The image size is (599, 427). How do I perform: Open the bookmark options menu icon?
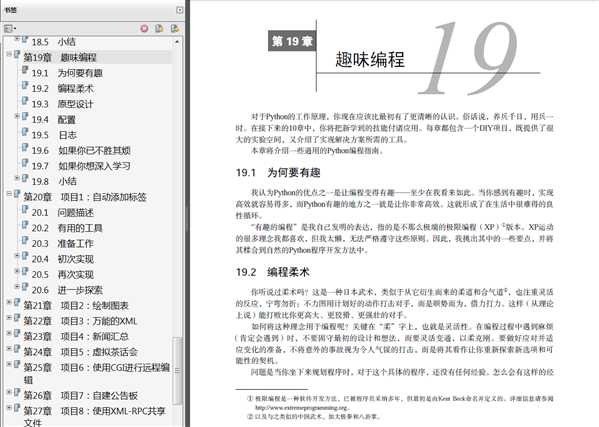10,28
